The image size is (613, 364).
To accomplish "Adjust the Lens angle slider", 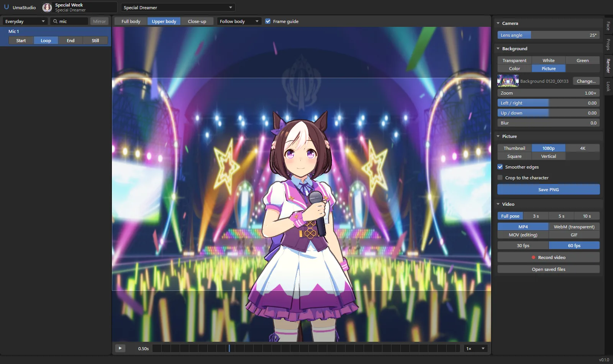I will tap(548, 35).
